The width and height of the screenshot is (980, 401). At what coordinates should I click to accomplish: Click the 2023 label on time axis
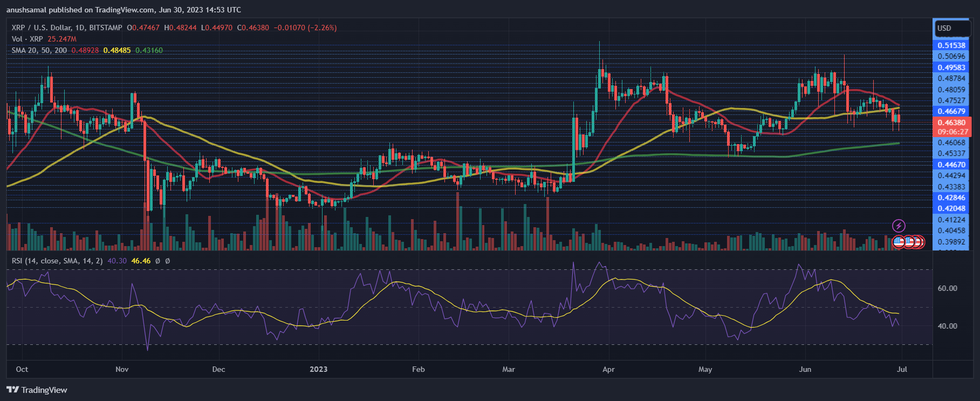pyautogui.click(x=318, y=369)
